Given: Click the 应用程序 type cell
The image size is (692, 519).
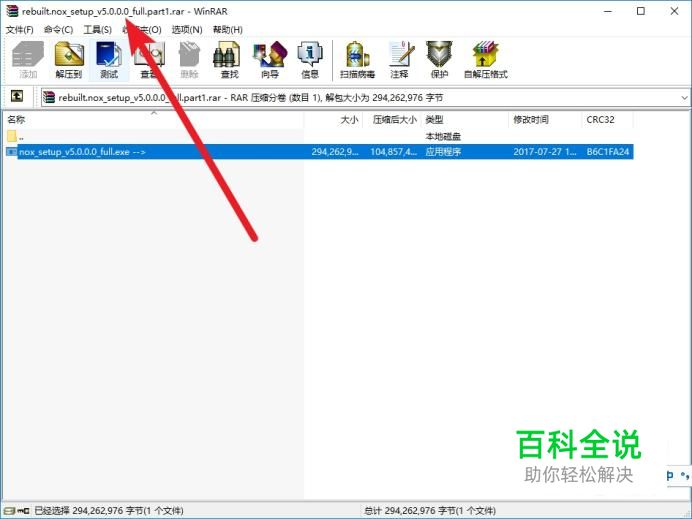Looking at the screenshot, I should [x=443, y=152].
